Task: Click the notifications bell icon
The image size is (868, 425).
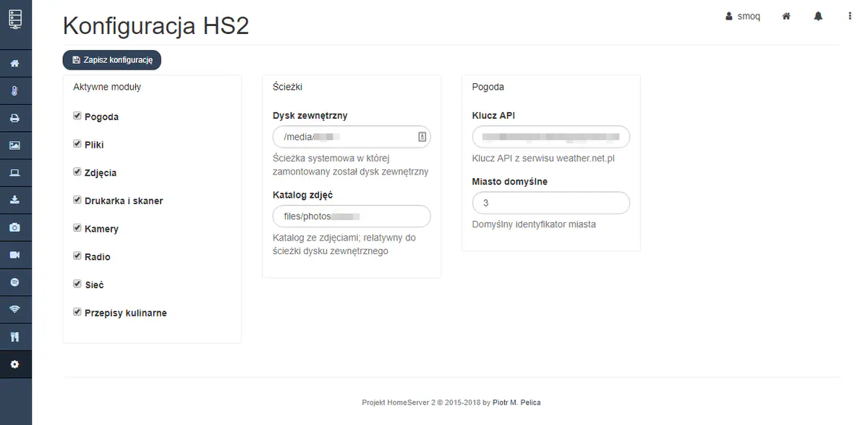Action: coord(818,16)
